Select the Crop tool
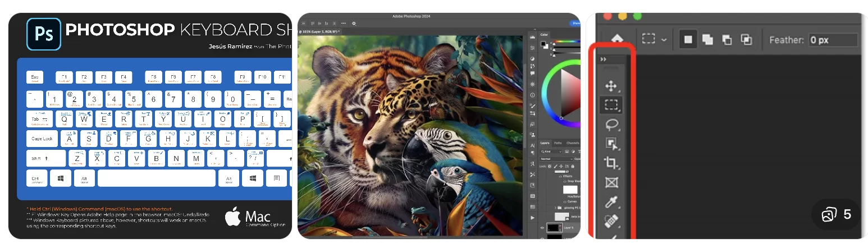 coord(611,163)
